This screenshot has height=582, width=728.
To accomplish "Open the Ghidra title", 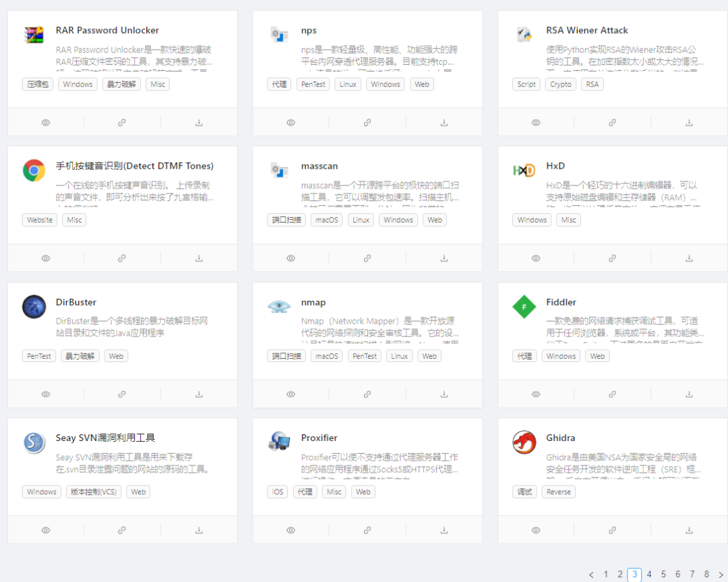I will (x=560, y=438).
